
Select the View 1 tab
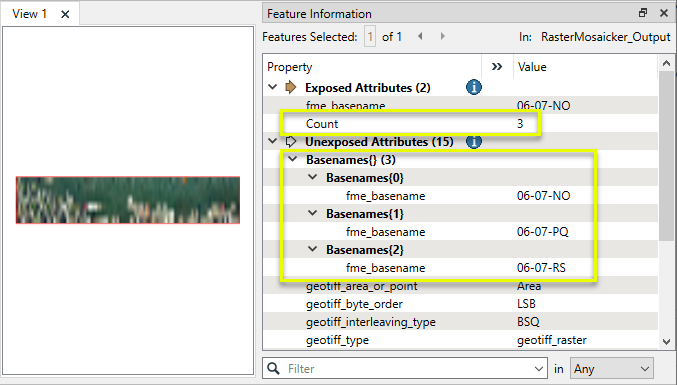coord(29,14)
